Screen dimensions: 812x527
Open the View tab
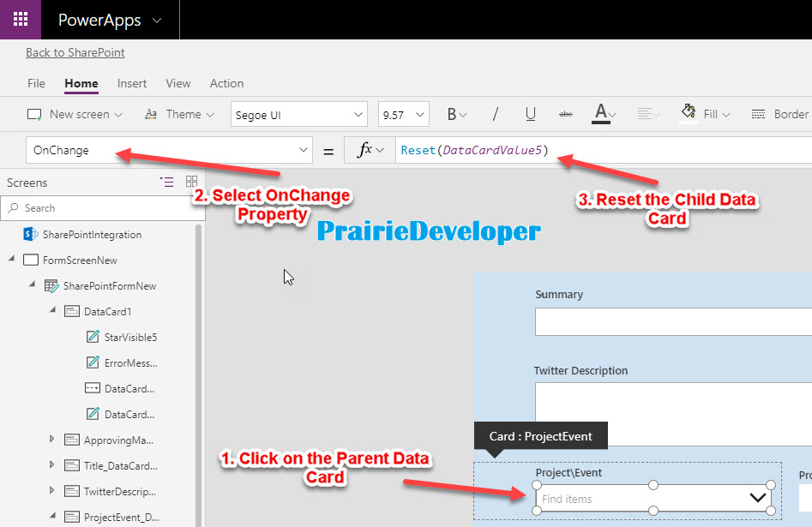[x=178, y=83]
